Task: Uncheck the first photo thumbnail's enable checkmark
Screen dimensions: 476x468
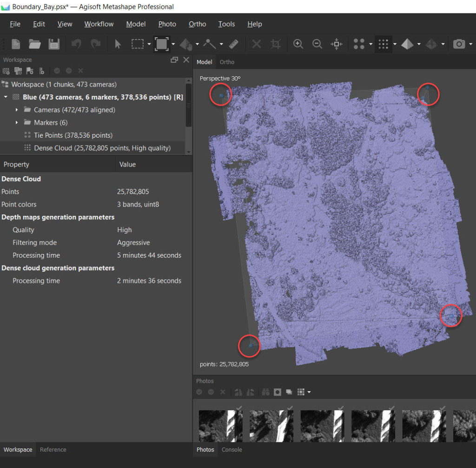Action: pyautogui.click(x=239, y=408)
